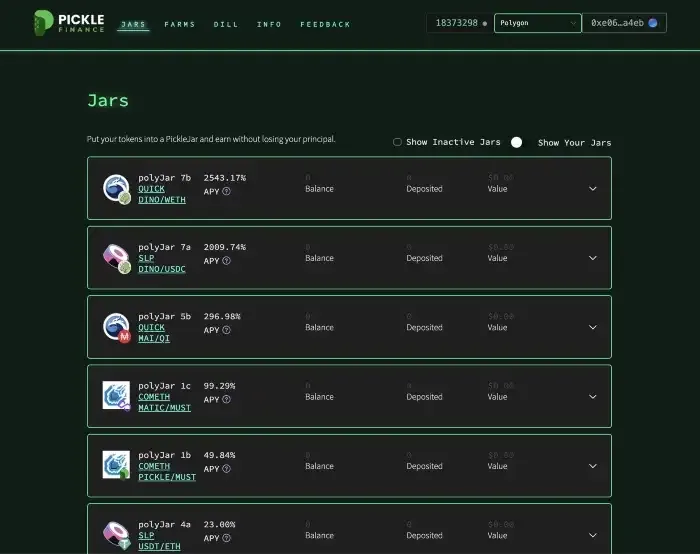Expand the polyJar 7a DINO/USDC row
This screenshot has width=700, height=554.
592,258
